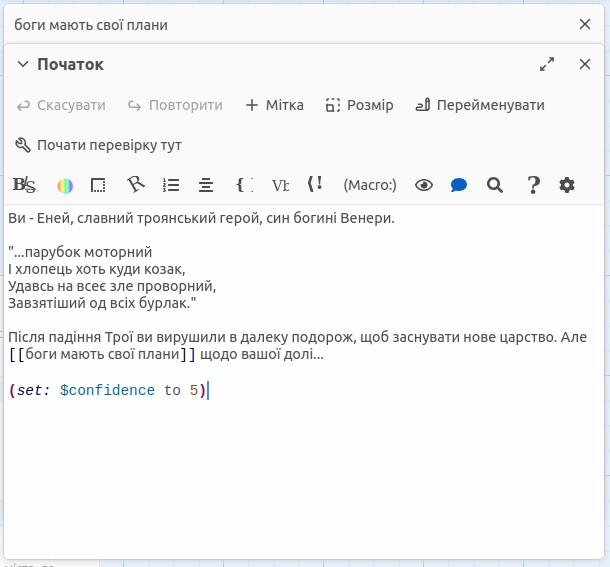Add a tag with Мітка button

pos(274,105)
